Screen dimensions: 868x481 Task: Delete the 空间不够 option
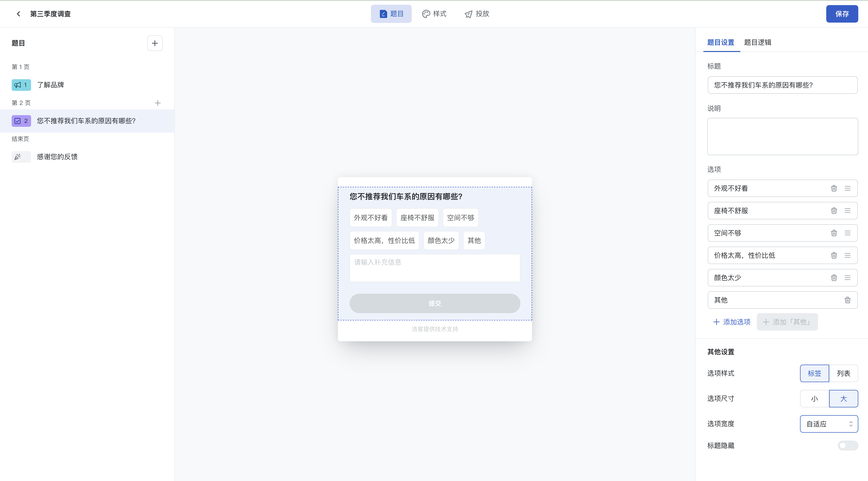click(834, 233)
